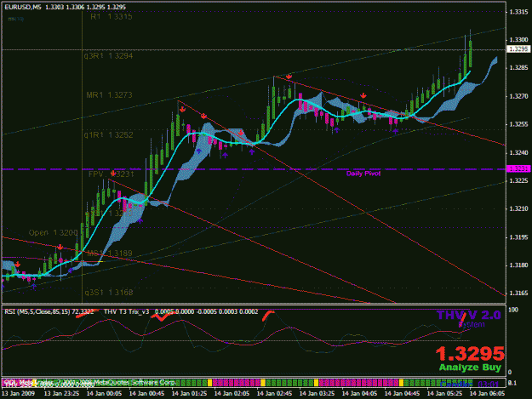
Task: Click the current price 1.3295 axis marker
Action: pos(518,49)
